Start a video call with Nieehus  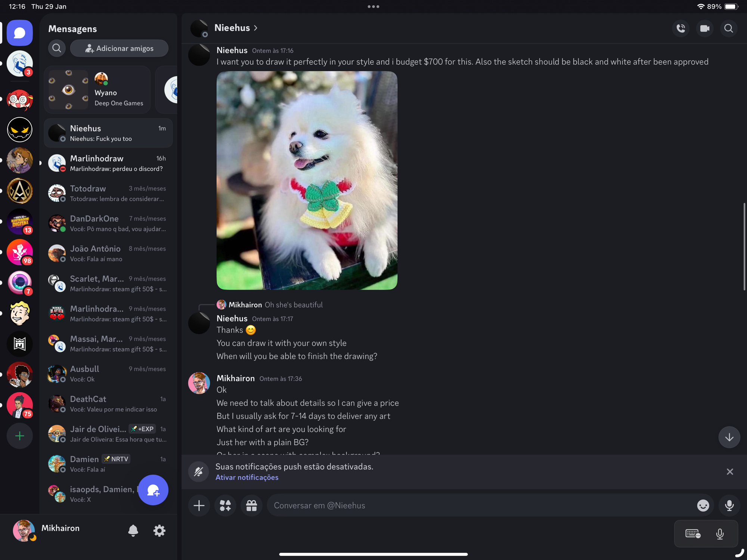point(704,28)
